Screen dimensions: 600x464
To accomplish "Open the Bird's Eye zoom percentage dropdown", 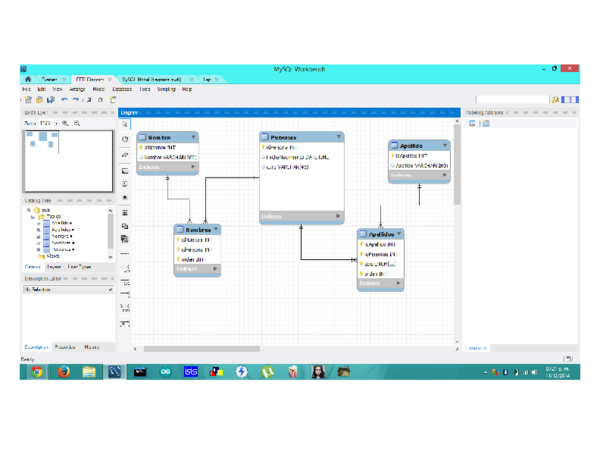I will pyautogui.click(x=57, y=124).
